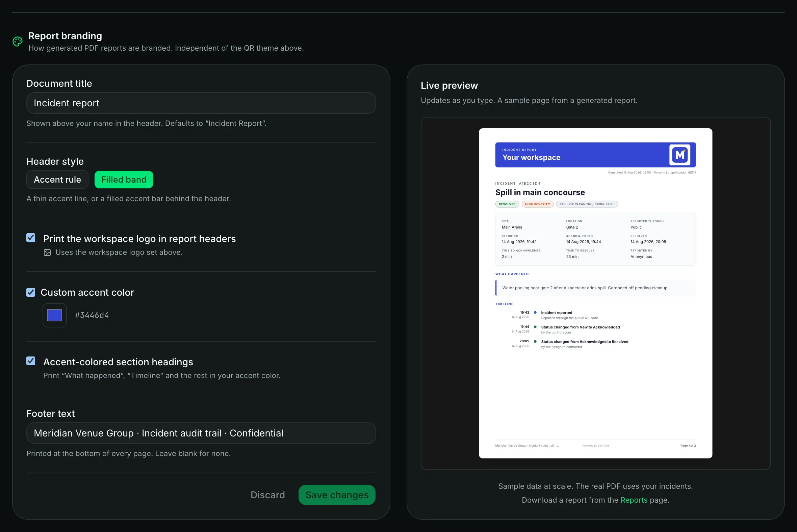Focus the Footer text input field
This screenshot has width=797, height=532.
pos(201,433)
